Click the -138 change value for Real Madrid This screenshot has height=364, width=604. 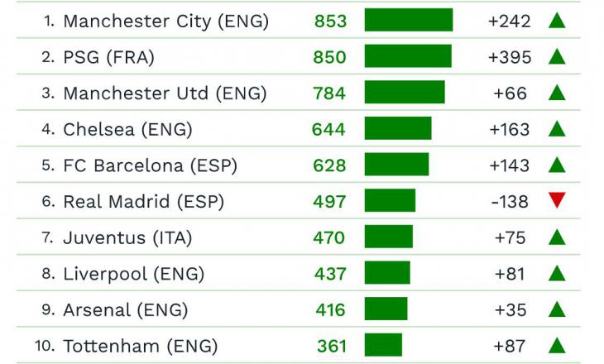[x=509, y=201]
